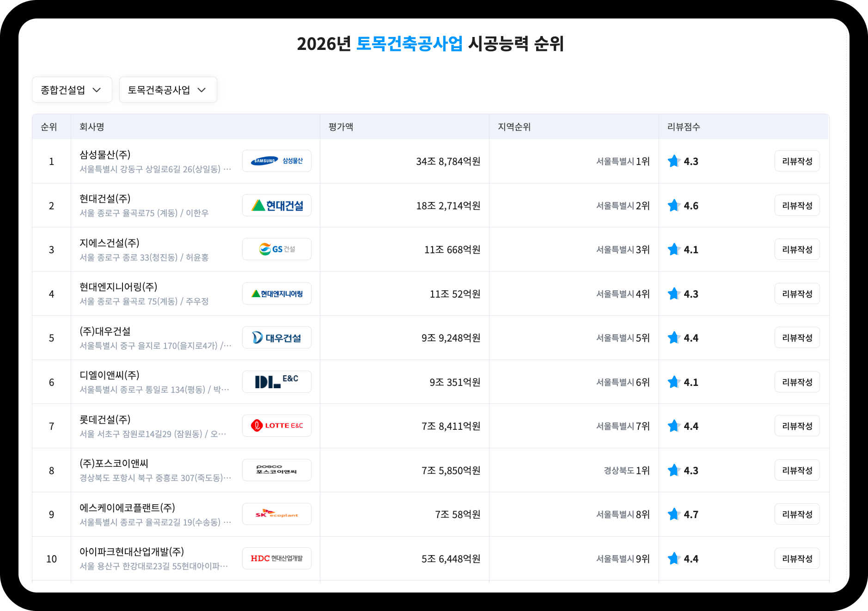Image resolution: width=868 pixels, height=611 pixels.
Task: Open the (주)포스코이앤씨 company name
Action: (114, 464)
